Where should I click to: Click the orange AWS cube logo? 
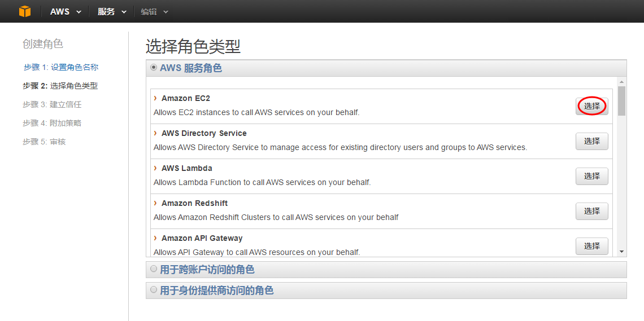click(25, 11)
